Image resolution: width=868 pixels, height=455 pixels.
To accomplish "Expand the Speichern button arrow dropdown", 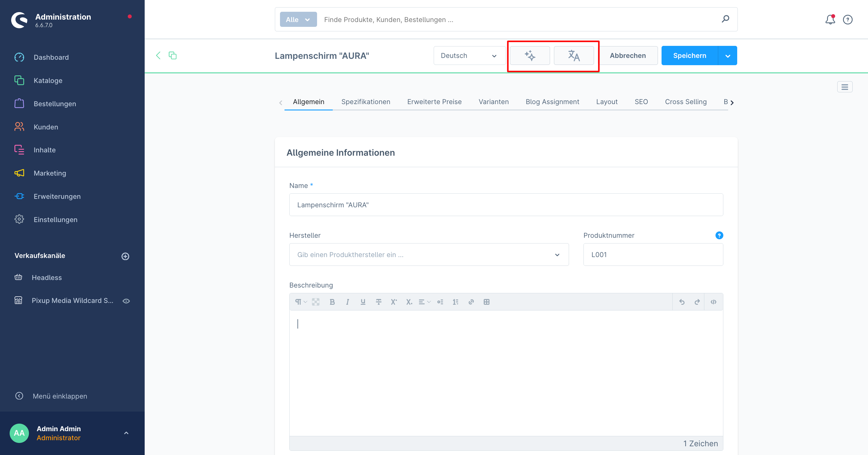I will (x=728, y=56).
